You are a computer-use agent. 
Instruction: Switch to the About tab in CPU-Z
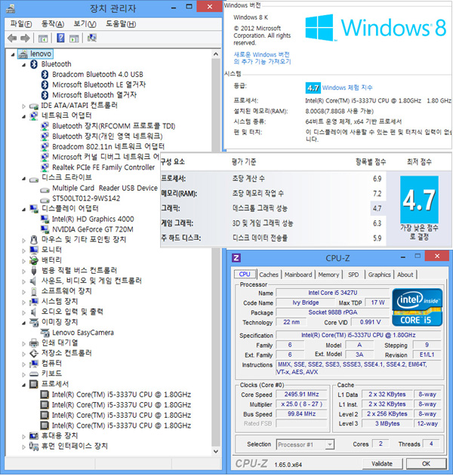click(405, 275)
